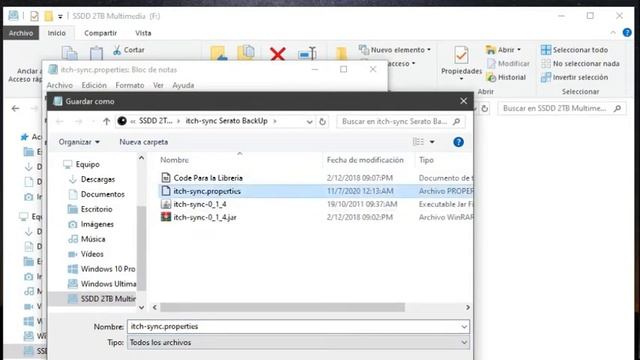Refresh the folder in the save dialog
The image size is (640, 360).
point(322,122)
